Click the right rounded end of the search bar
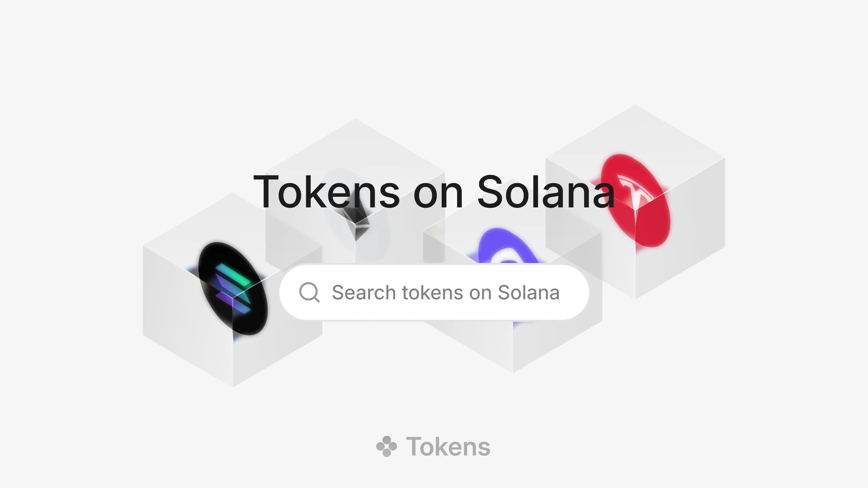The height and width of the screenshot is (488, 868). (x=573, y=292)
